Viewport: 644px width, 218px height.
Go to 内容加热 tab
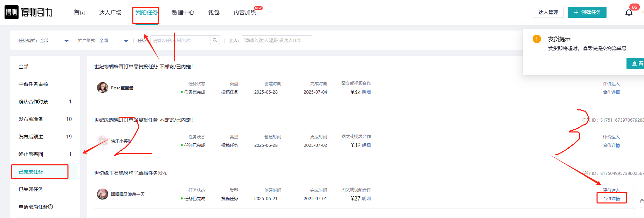(245, 13)
